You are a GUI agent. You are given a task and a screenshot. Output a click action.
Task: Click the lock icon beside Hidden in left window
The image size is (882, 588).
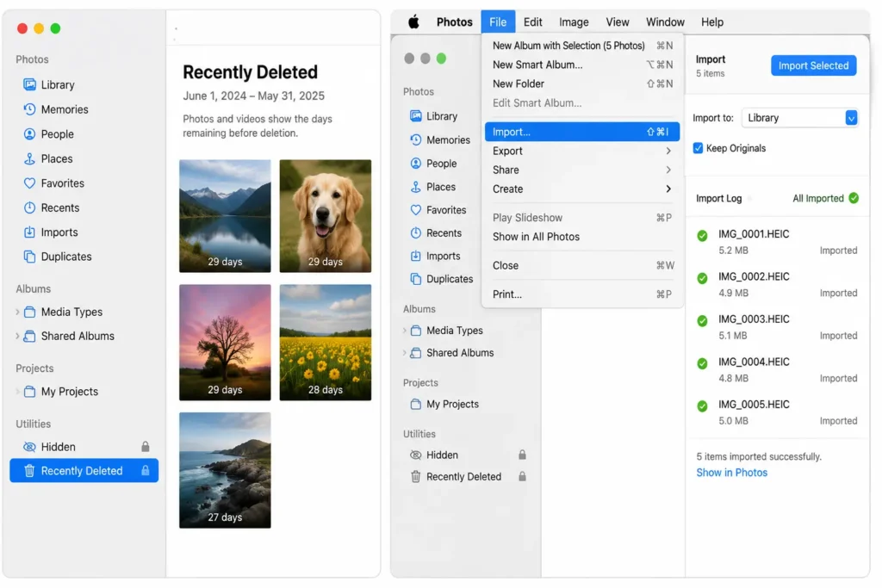pyautogui.click(x=145, y=447)
